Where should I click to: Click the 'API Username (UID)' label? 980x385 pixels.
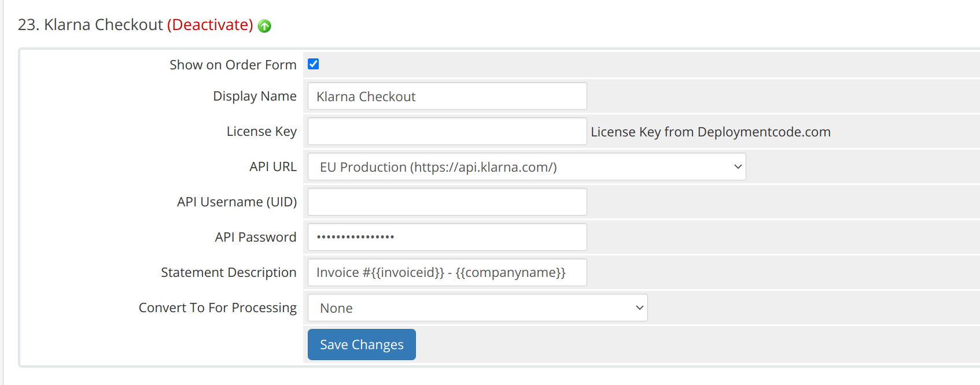237,202
